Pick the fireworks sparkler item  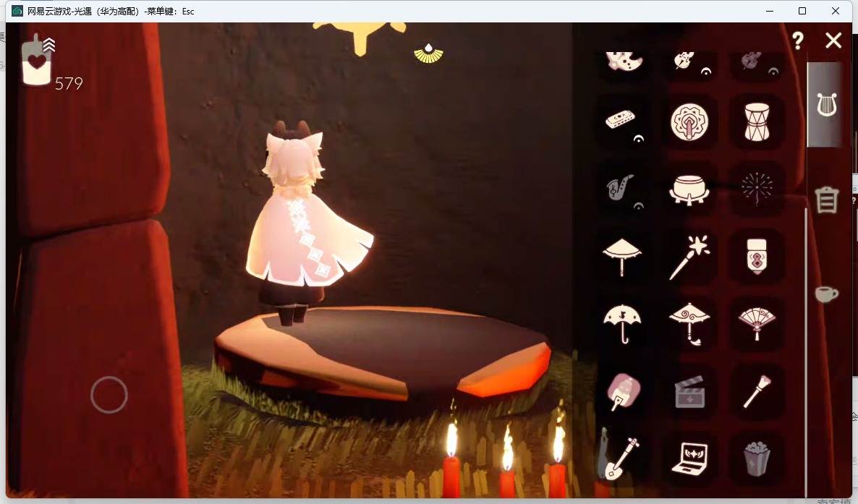pyautogui.click(x=757, y=188)
